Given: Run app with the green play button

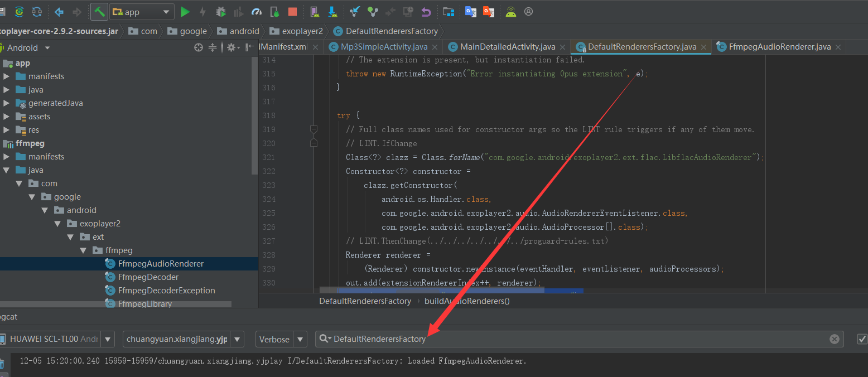Looking at the screenshot, I should (186, 12).
